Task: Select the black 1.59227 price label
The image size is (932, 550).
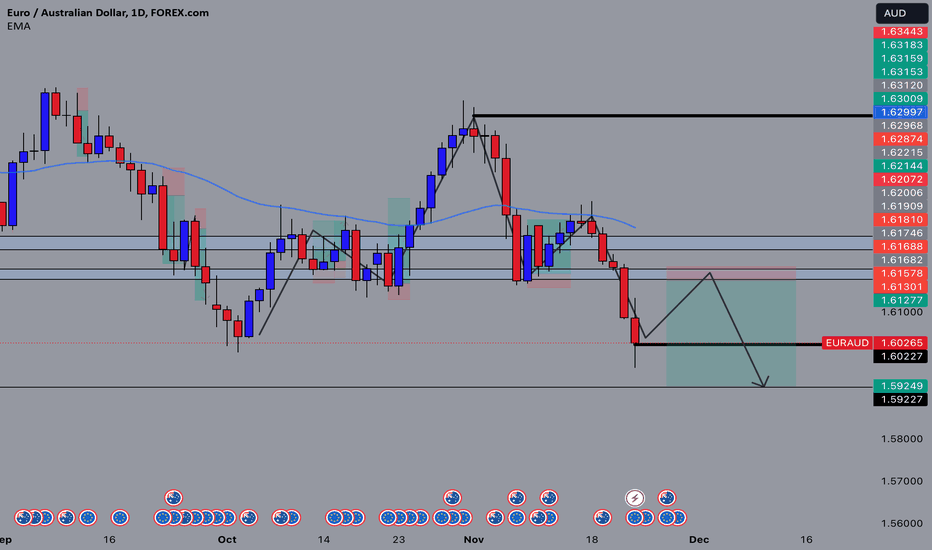Action: tap(902, 399)
